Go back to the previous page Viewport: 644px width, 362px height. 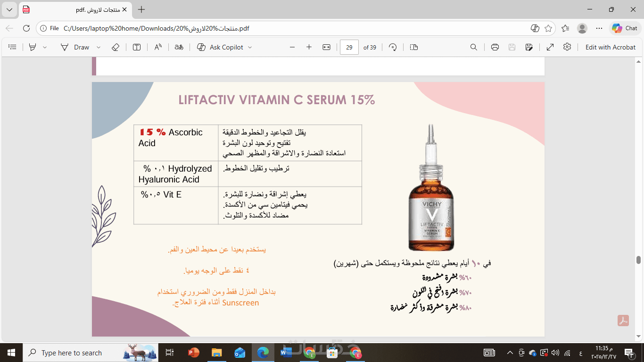[9, 28]
